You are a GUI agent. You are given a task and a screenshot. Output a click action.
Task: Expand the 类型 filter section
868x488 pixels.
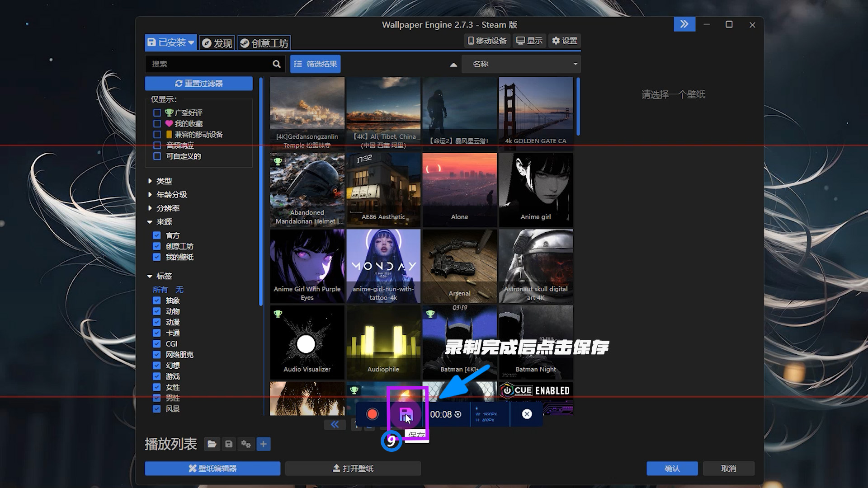click(x=160, y=181)
